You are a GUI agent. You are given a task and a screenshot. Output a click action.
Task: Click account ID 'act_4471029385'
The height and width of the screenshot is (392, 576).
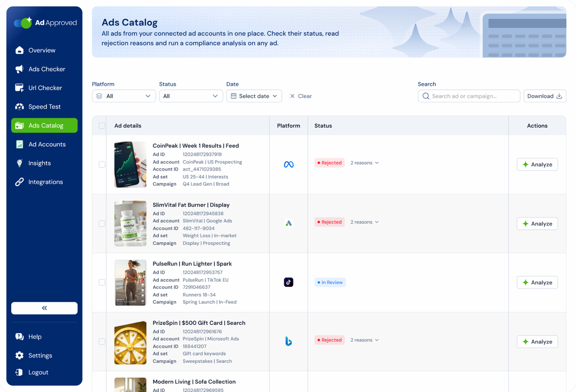click(x=202, y=169)
